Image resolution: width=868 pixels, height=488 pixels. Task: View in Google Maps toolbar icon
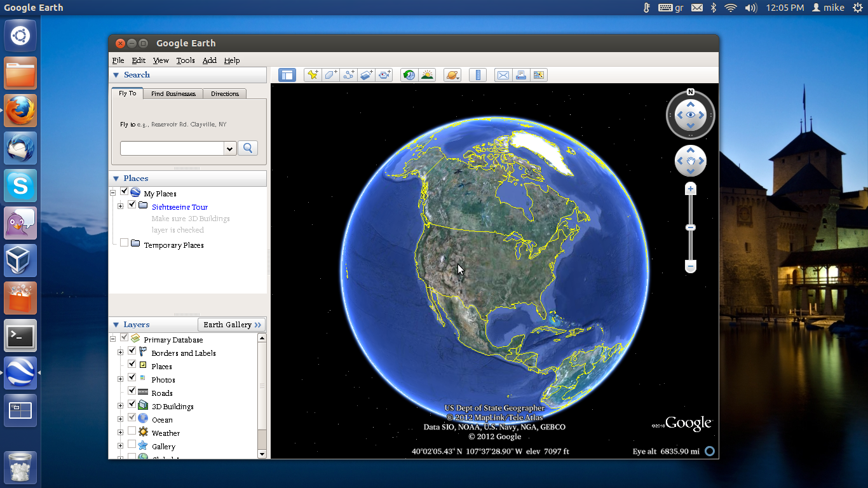point(539,75)
